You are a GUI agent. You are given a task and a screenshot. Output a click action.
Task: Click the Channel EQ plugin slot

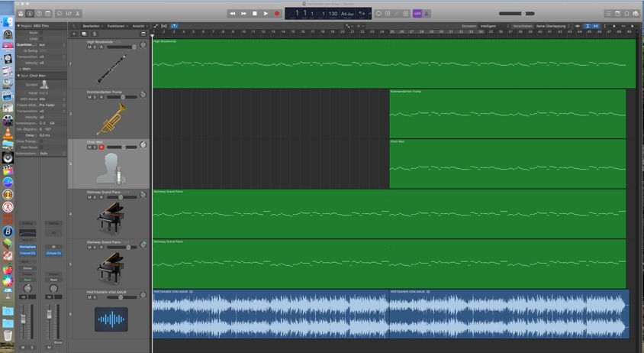[x=27, y=253]
